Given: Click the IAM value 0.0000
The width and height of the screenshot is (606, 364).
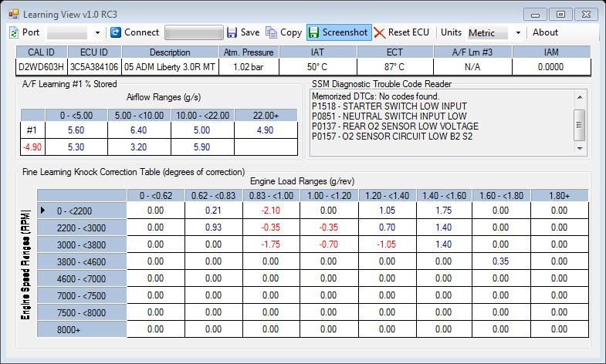Looking at the screenshot, I should 551,67.
